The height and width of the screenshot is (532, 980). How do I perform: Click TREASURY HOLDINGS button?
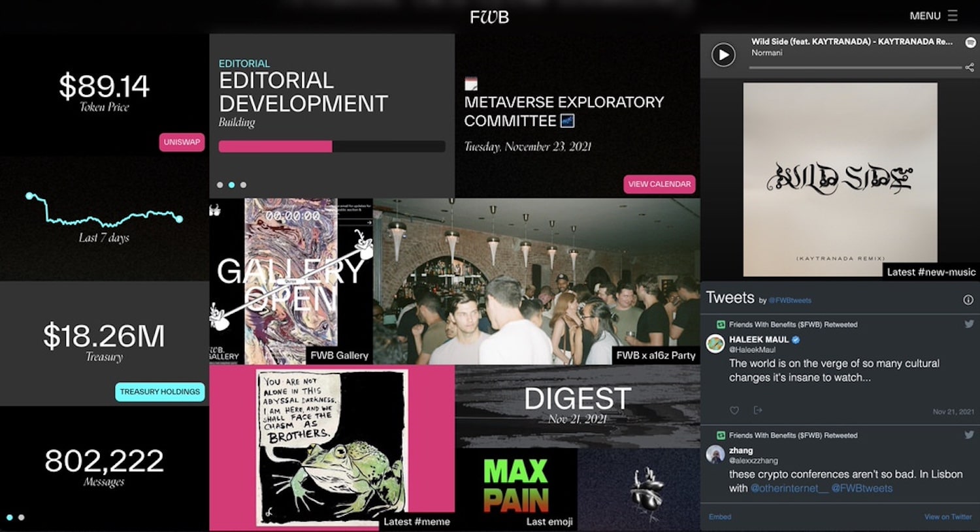160,392
